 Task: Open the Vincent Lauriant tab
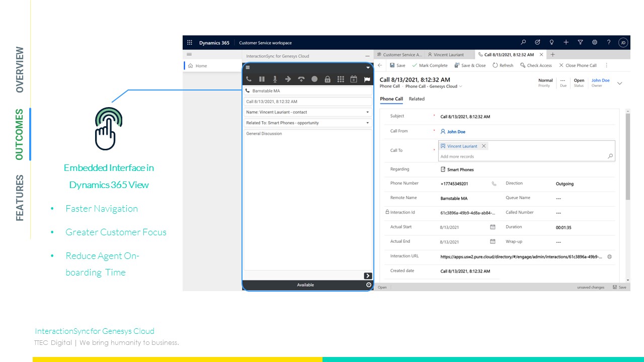(x=447, y=54)
